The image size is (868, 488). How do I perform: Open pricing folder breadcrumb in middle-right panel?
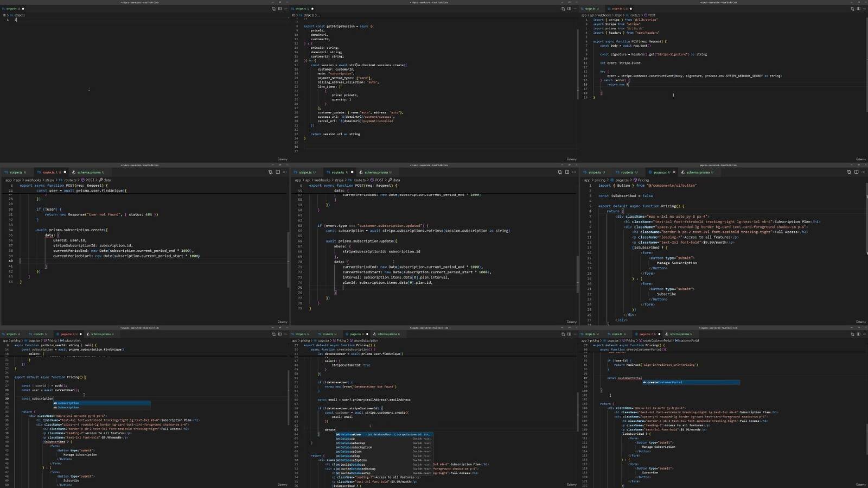pos(600,180)
